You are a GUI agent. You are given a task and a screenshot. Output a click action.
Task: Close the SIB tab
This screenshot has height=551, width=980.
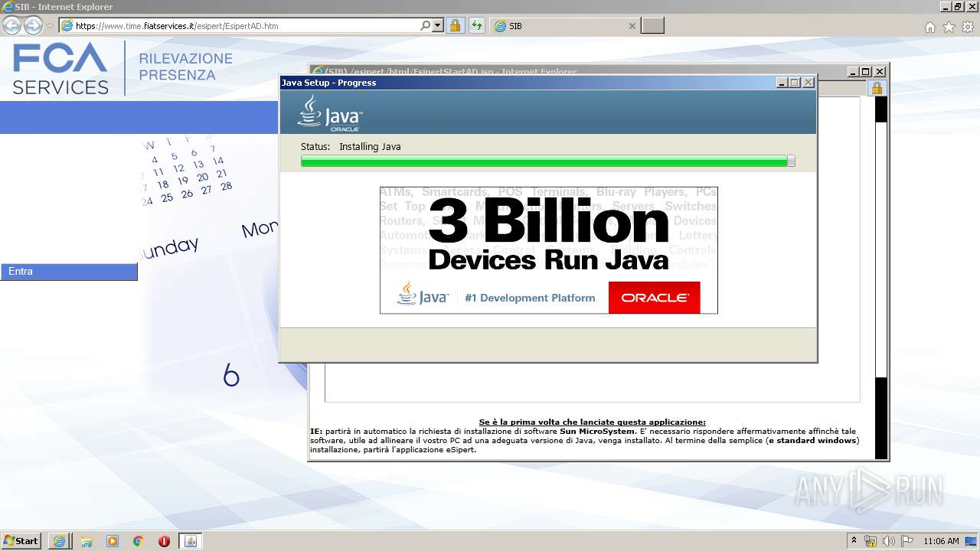pyautogui.click(x=632, y=26)
